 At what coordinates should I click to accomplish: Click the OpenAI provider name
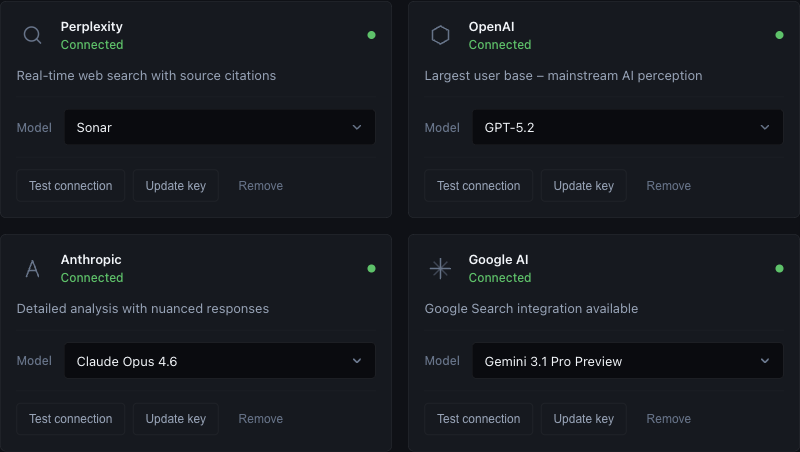click(491, 27)
